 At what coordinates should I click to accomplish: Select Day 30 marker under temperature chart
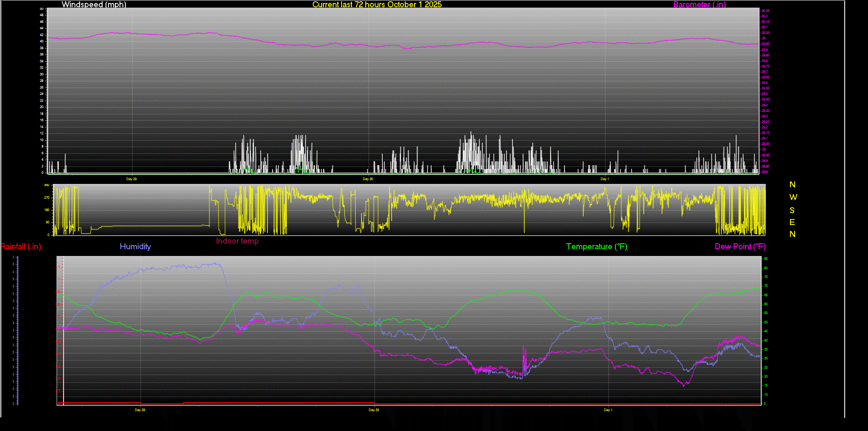374,410
